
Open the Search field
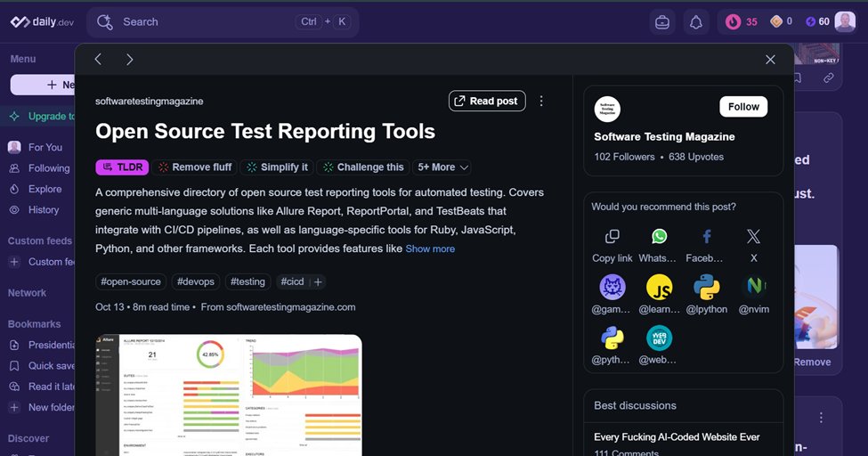(223, 21)
